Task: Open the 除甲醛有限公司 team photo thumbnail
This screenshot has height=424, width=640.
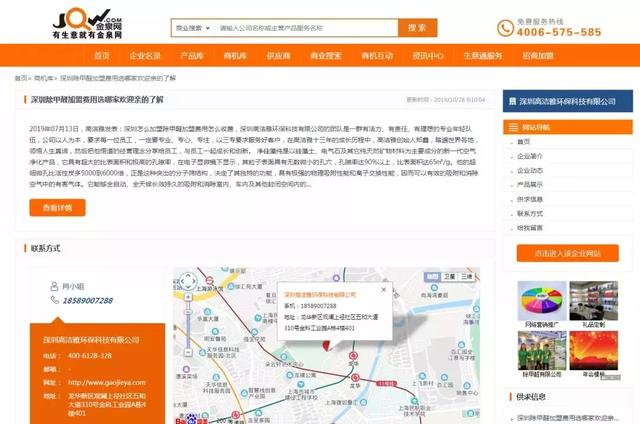Action: coord(542,350)
